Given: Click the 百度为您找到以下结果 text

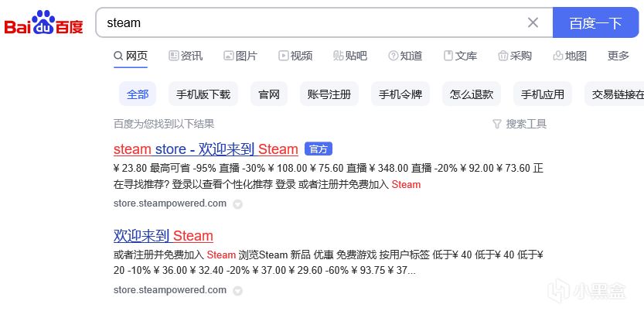Looking at the screenshot, I should [164, 124].
